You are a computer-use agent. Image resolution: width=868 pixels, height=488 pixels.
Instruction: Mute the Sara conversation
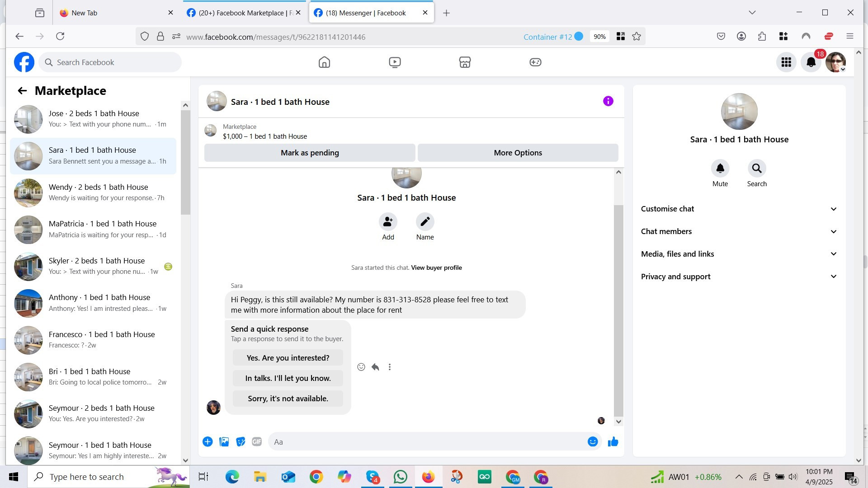coord(720,169)
